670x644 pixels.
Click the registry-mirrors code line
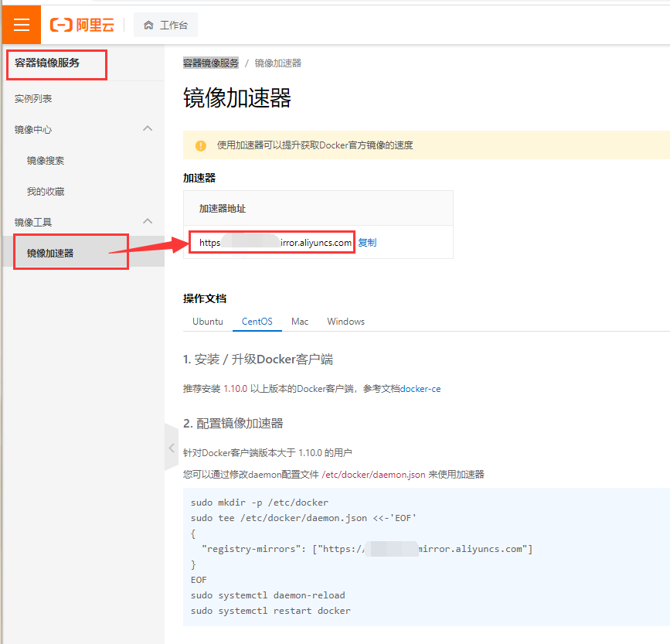[x=367, y=549]
